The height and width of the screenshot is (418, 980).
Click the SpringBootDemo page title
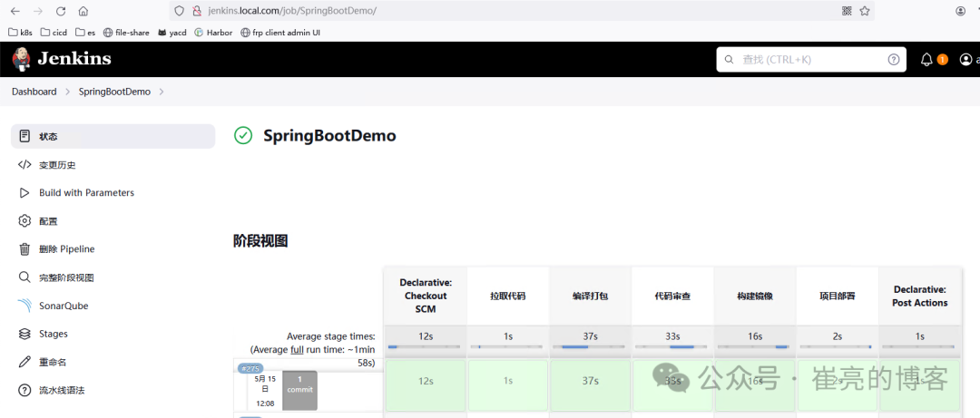click(329, 136)
